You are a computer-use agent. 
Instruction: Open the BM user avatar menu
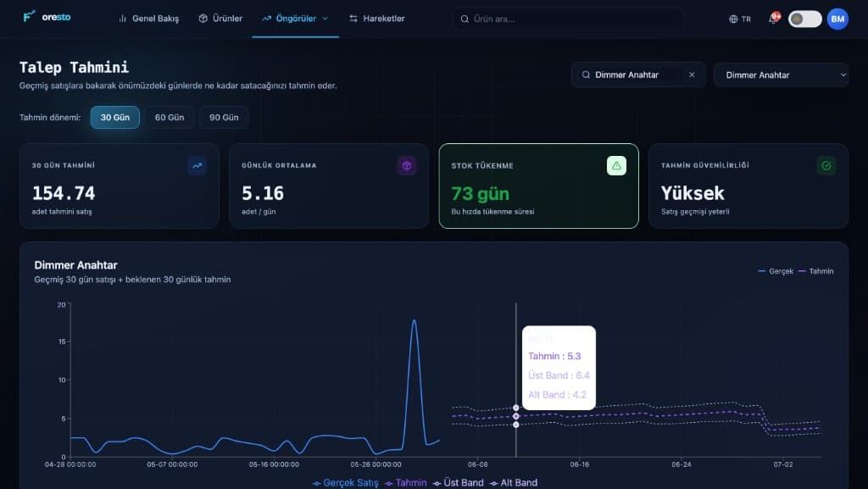pos(837,19)
